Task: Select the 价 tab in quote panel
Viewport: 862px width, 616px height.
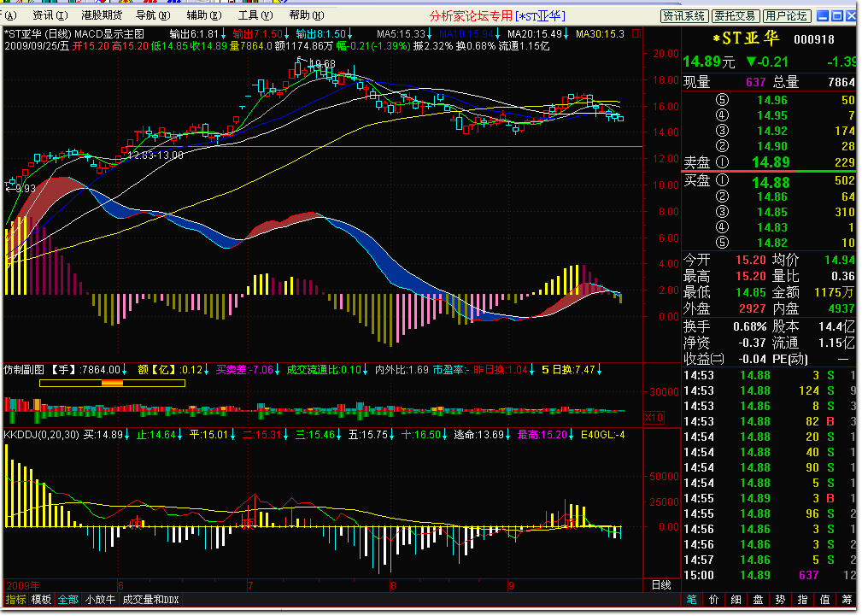Action: (x=713, y=600)
